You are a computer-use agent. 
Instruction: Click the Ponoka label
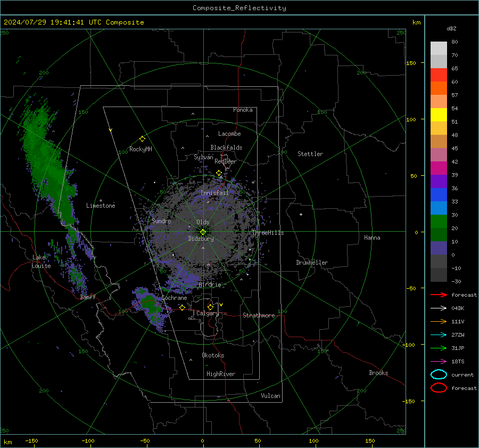pos(243,110)
